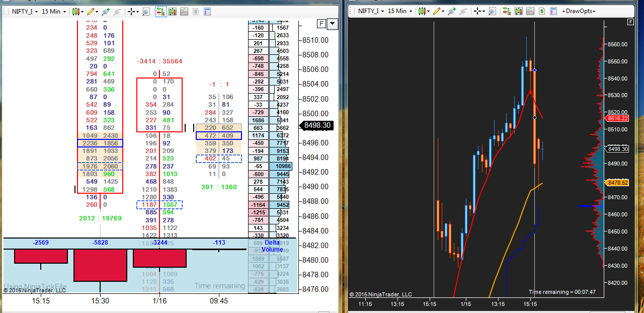This screenshot has width=644, height=313.
Task: Toggle Chart Trader in the left chart
Action: click(161, 11)
